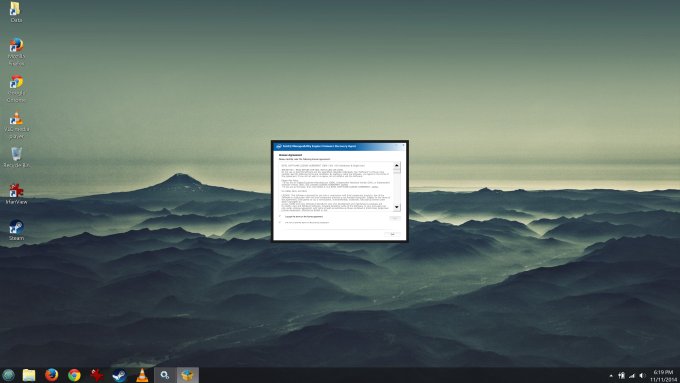Viewport: 680px width, 383px height.
Task: Launch Firefox from the taskbar
Action: click(x=52, y=375)
